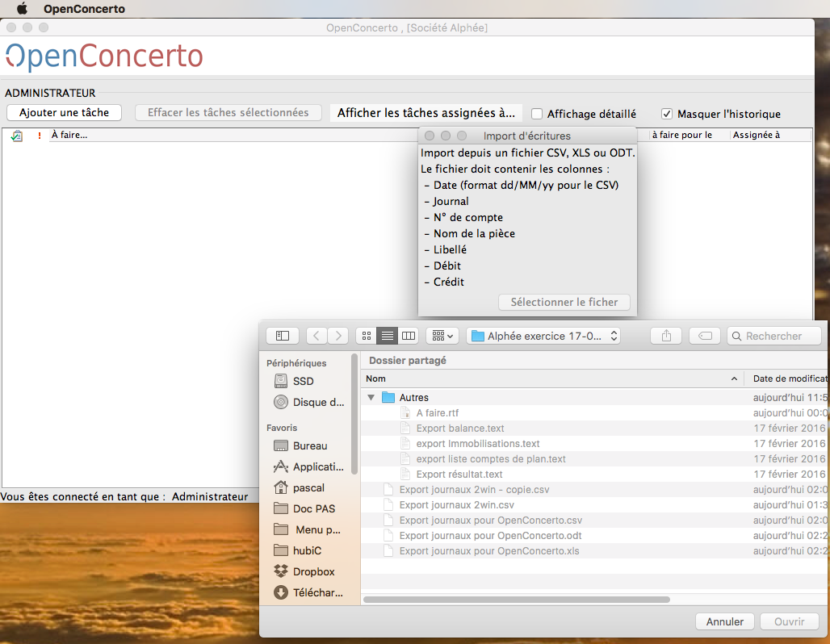Viewport: 830px width, 644px height.
Task: Switch to column view
Action: click(x=408, y=336)
